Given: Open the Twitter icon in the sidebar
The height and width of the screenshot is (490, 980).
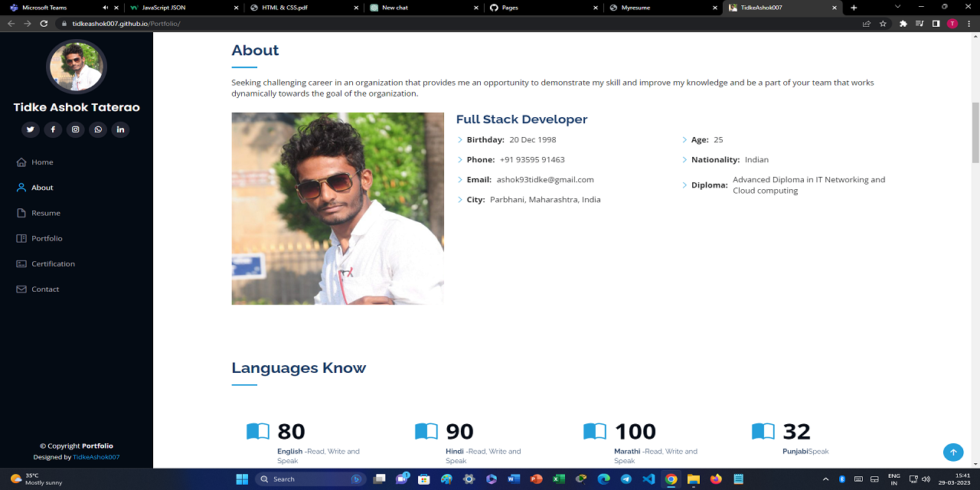Looking at the screenshot, I should pyautogui.click(x=31, y=129).
